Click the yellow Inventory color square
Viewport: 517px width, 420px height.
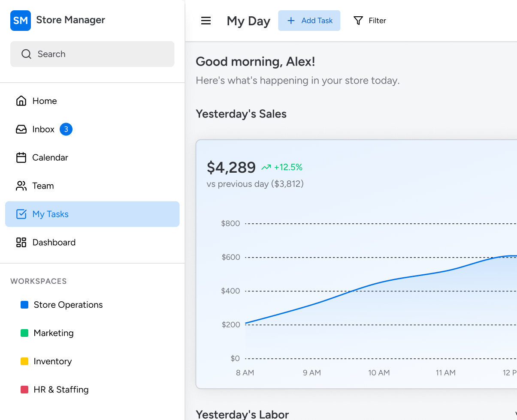[24, 361]
